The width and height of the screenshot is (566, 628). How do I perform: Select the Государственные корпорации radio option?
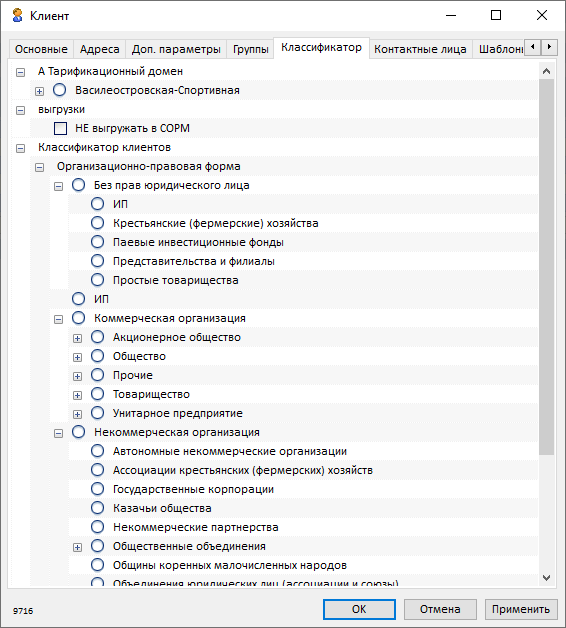97,489
